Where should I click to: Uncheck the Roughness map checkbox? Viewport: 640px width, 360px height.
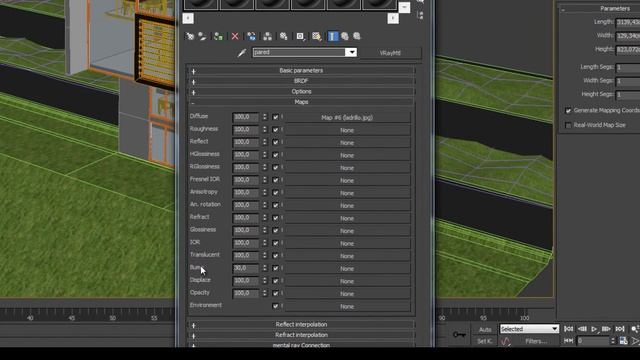pyautogui.click(x=275, y=130)
